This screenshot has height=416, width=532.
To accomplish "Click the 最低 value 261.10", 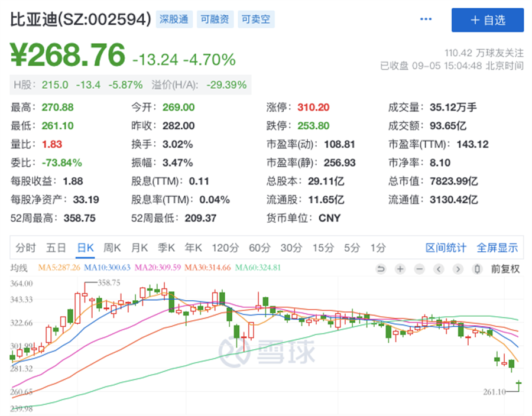I will point(58,126).
